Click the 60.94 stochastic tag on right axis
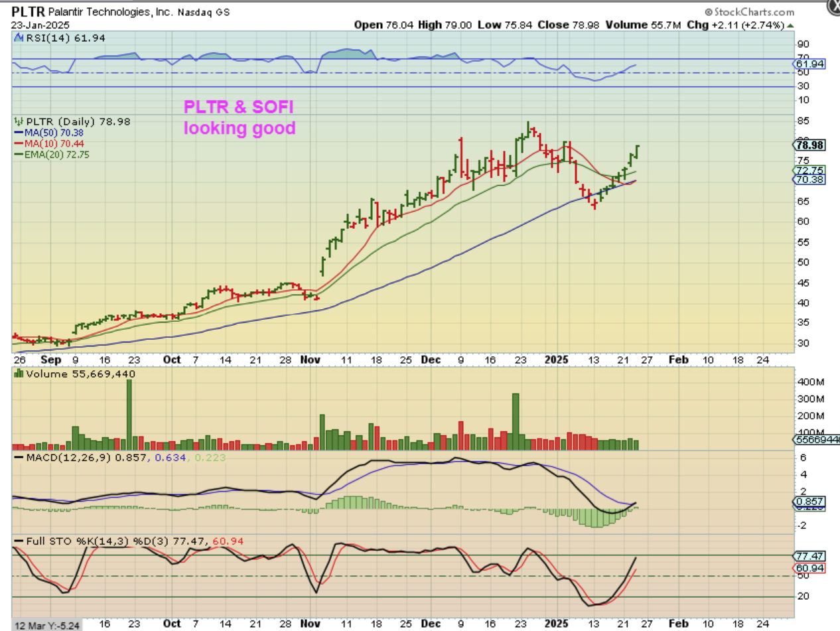Image resolution: width=840 pixels, height=631 pixels. coord(809,568)
